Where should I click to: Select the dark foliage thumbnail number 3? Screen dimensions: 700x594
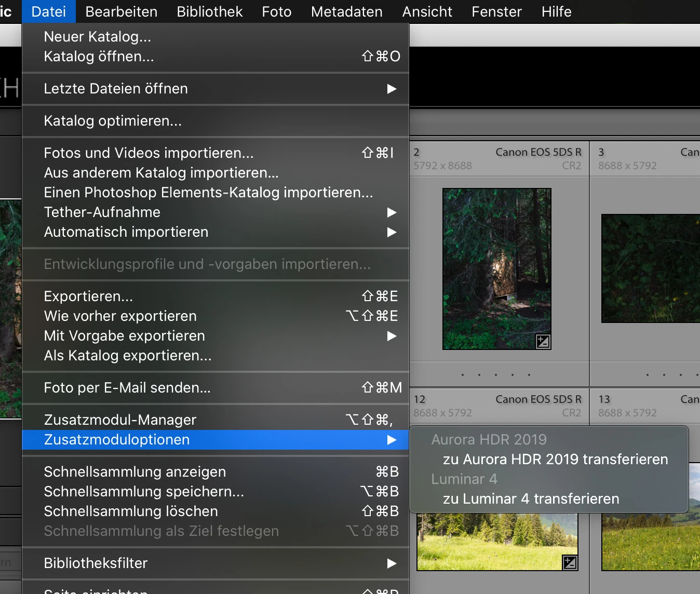pyautogui.click(x=651, y=268)
